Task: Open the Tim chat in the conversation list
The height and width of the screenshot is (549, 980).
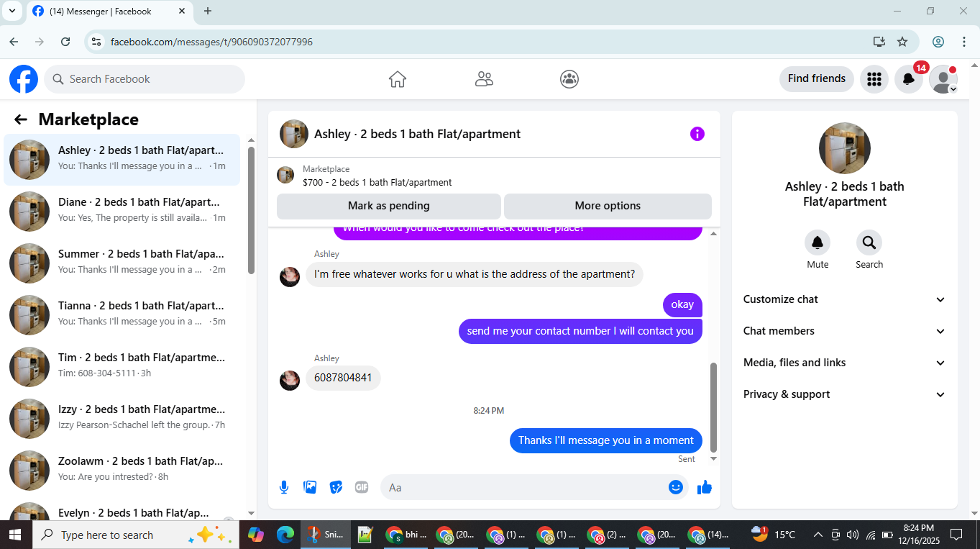Action: pos(122,367)
